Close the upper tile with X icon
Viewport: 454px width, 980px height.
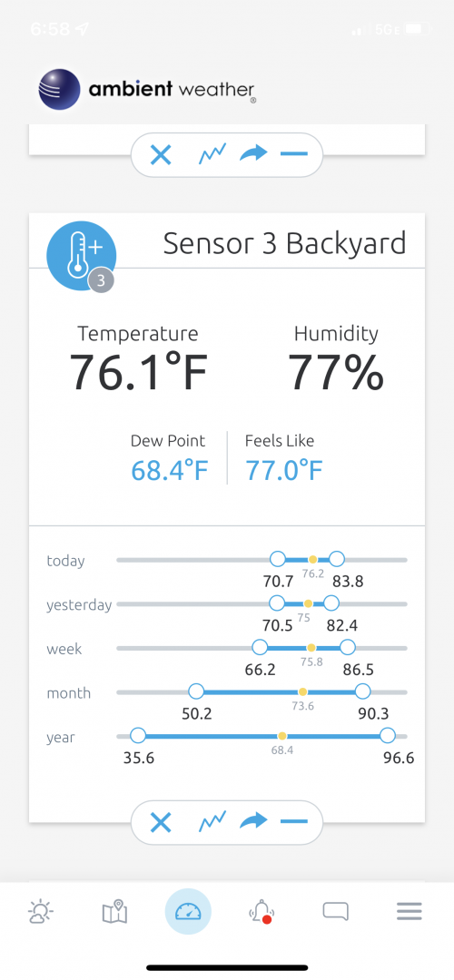point(161,155)
